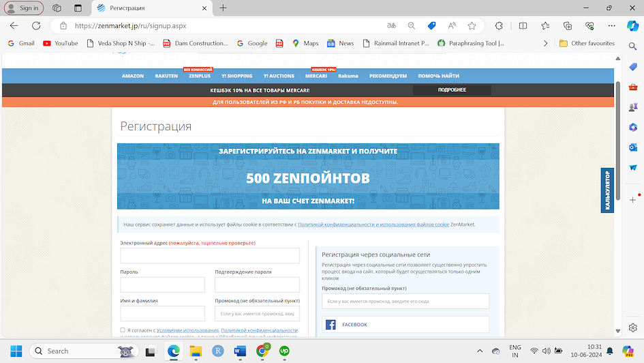Expand hidden bookmarks chevron

545,43
